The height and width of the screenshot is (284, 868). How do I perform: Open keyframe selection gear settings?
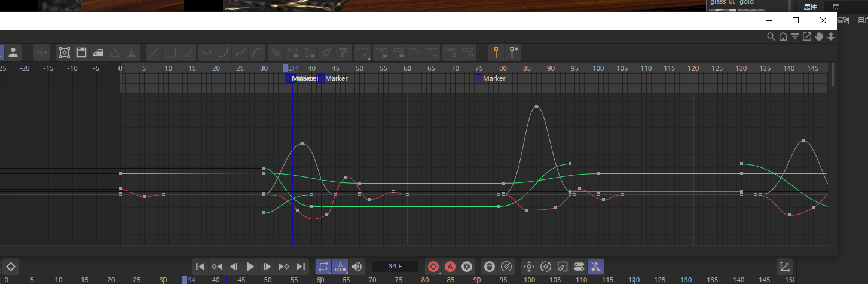(x=467, y=267)
